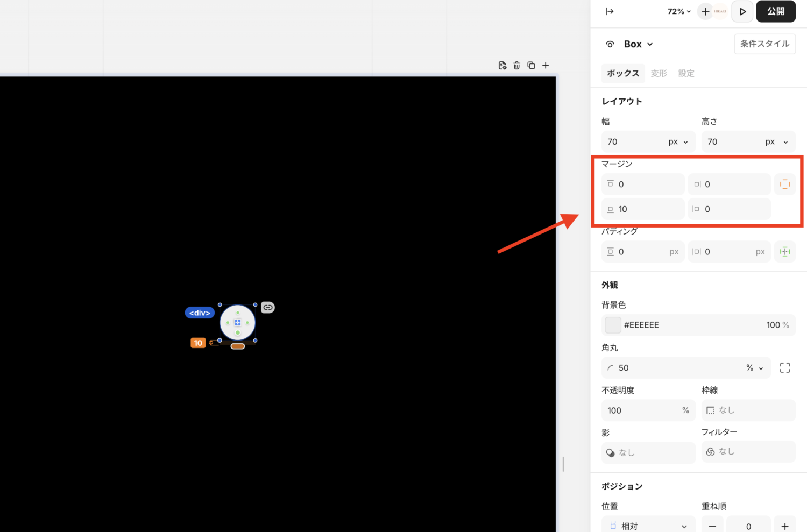Switch to the 変形 tab

659,73
